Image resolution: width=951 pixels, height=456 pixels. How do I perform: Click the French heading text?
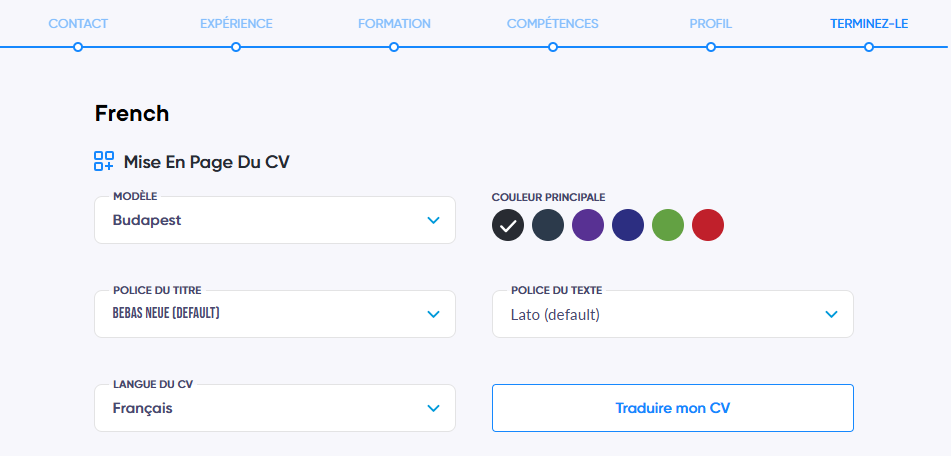[x=132, y=113]
